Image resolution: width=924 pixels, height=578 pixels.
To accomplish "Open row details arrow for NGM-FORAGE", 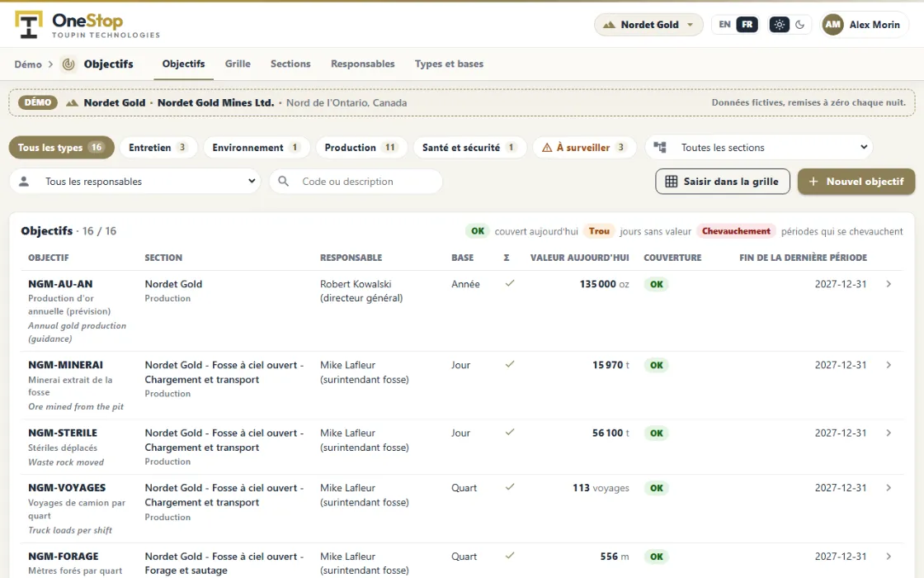I will tap(889, 557).
